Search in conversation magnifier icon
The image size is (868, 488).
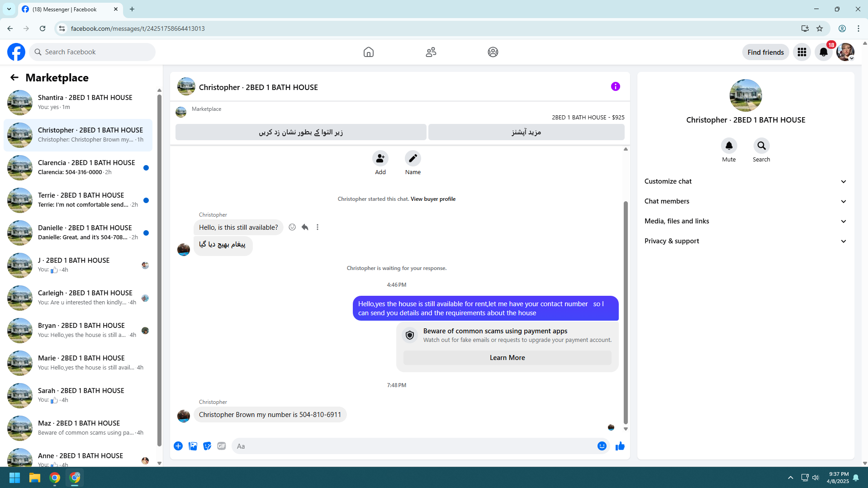click(x=762, y=146)
